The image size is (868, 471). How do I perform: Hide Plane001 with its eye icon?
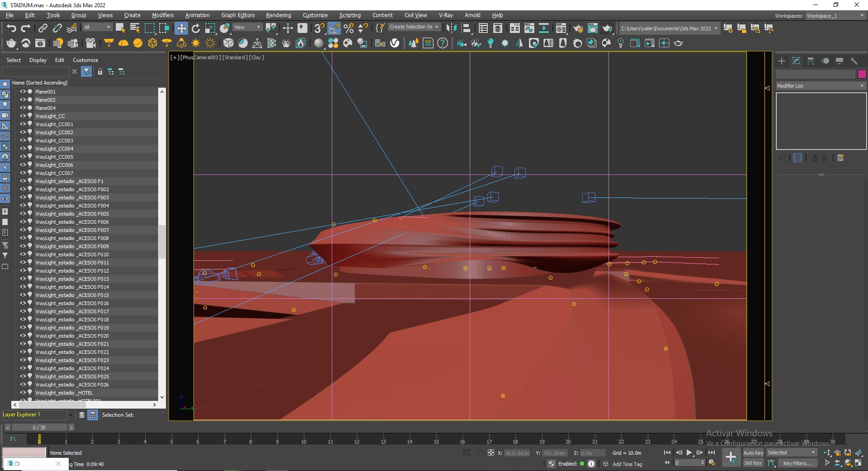[23, 91]
